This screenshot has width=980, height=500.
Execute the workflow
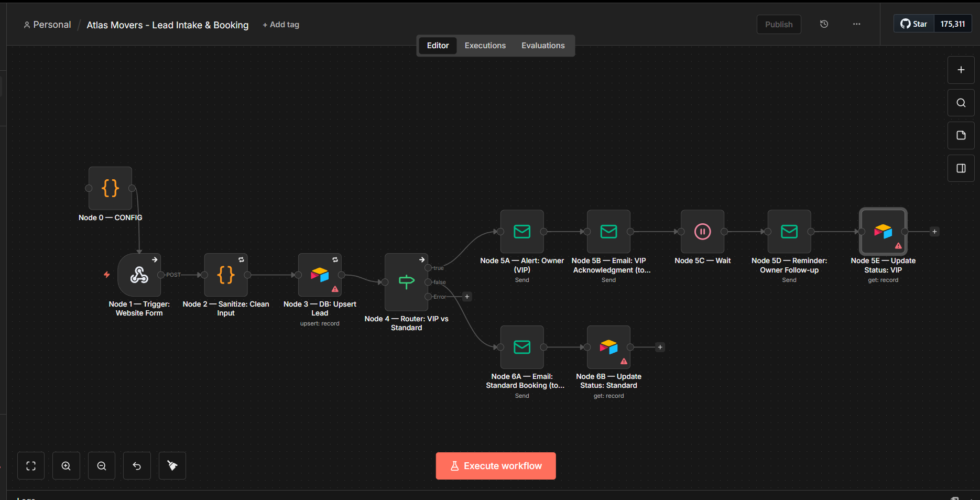tap(495, 465)
